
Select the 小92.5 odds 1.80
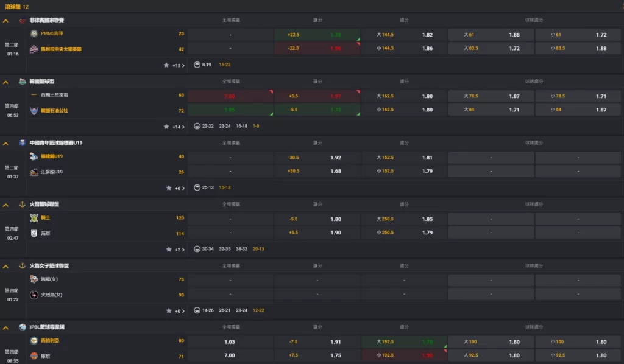(578, 355)
